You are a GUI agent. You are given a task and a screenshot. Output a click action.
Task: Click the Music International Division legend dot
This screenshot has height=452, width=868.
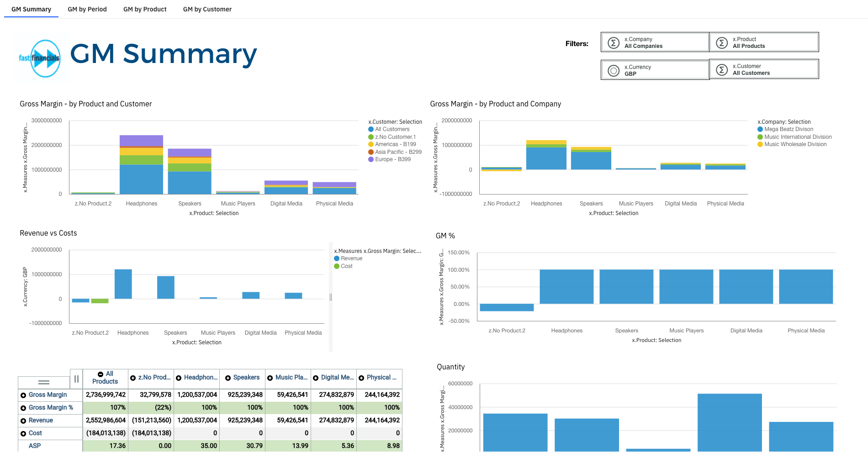pyautogui.click(x=760, y=137)
